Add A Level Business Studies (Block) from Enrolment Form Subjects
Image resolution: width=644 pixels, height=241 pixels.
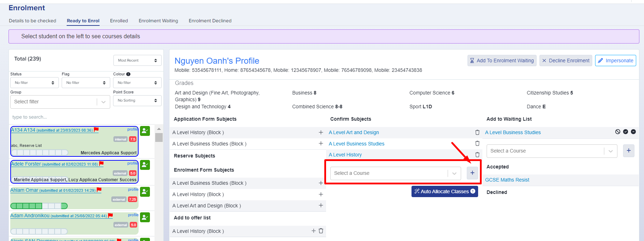pyautogui.click(x=321, y=183)
